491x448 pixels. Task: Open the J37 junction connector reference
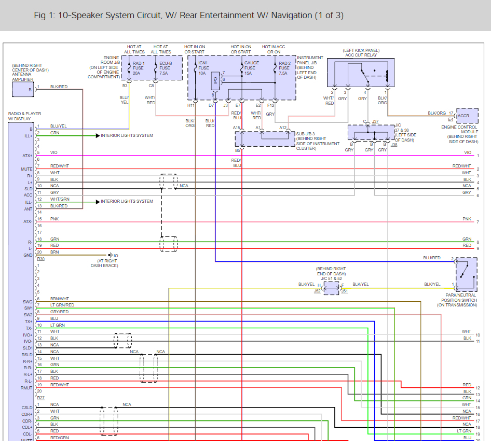coord(375,121)
